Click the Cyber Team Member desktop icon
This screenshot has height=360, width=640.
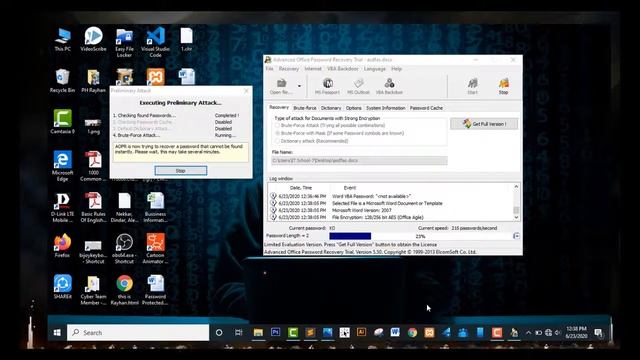coord(93,290)
